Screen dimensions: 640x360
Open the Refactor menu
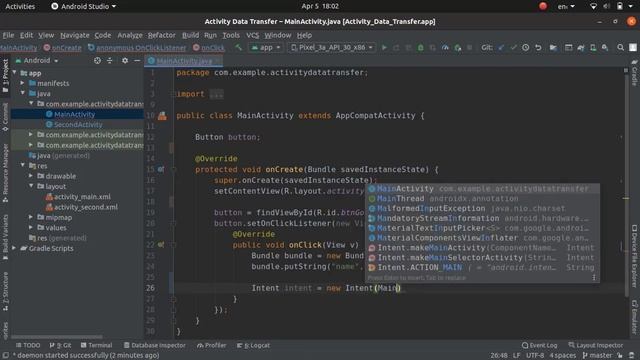(x=162, y=35)
